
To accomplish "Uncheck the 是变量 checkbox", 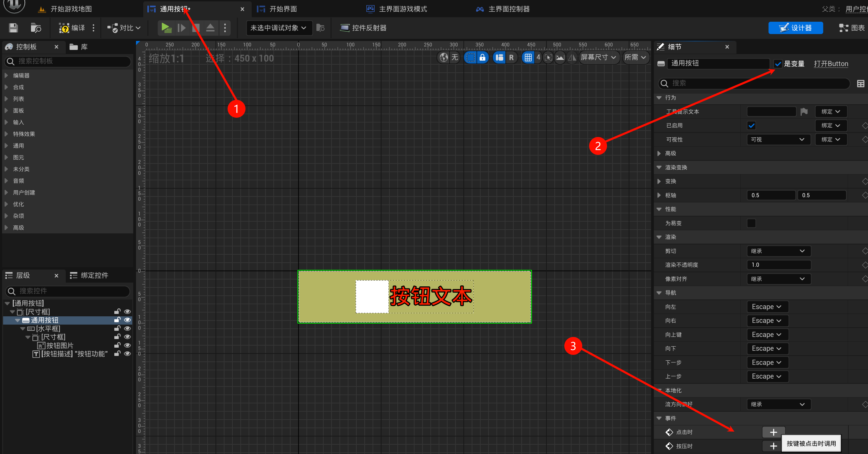I will 778,64.
